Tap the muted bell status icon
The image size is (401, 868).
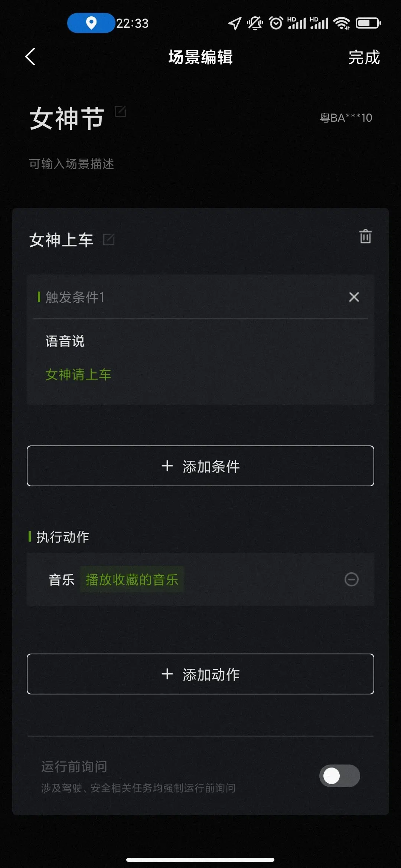(x=255, y=23)
